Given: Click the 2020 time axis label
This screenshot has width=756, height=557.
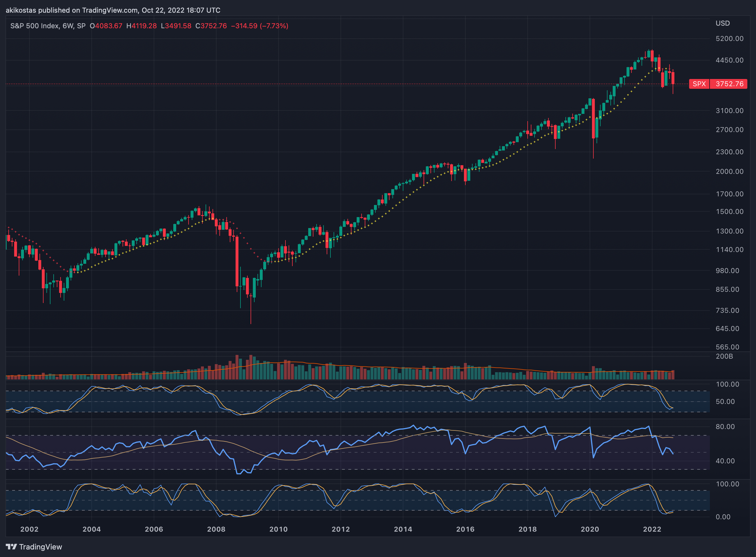Looking at the screenshot, I should pyautogui.click(x=590, y=529).
